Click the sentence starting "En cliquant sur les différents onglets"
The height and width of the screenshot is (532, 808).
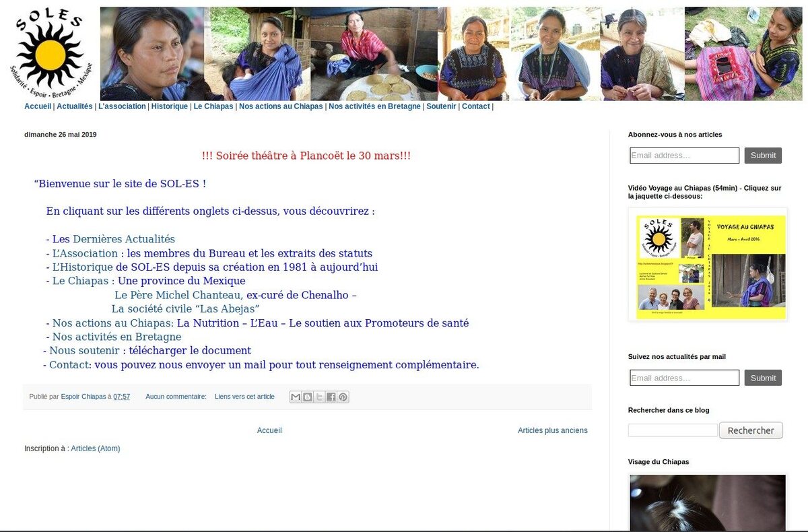210,211
